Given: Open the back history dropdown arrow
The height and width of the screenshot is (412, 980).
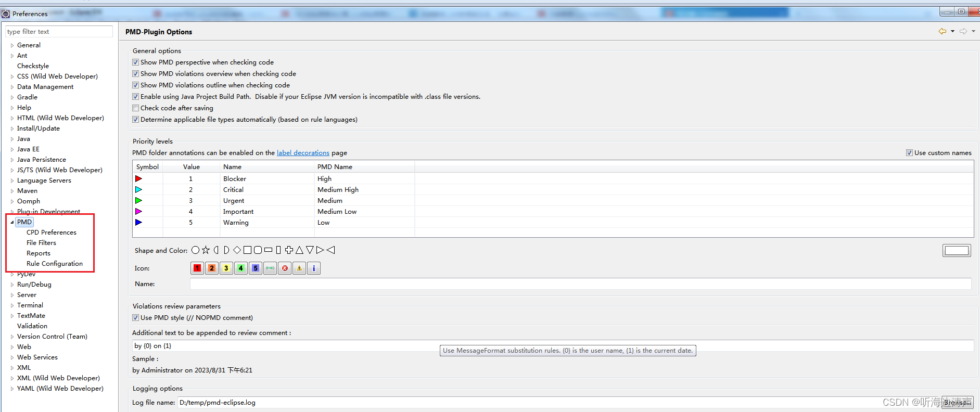Looking at the screenshot, I should tap(952, 31).
